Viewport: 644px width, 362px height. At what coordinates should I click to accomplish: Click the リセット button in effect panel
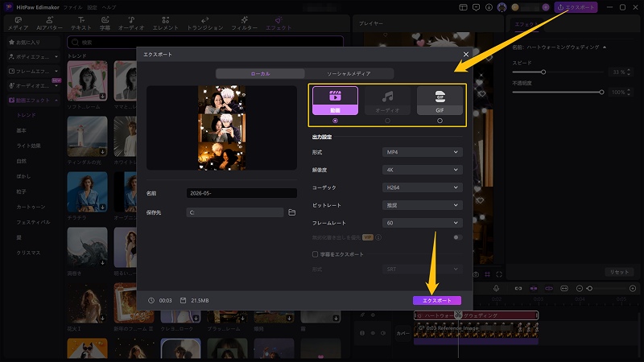coord(619,272)
